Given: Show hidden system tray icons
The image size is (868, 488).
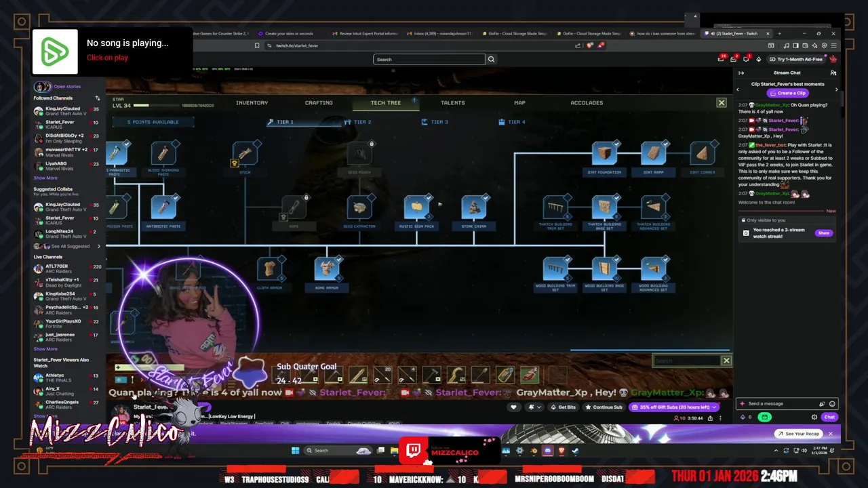Looking at the screenshot, I should (776, 451).
